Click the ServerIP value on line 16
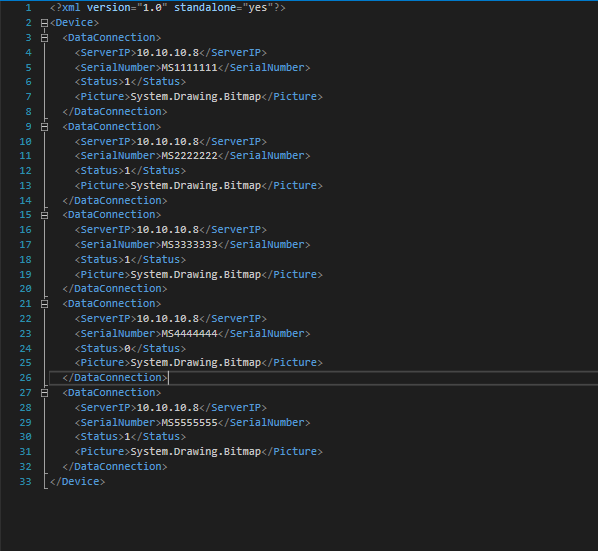598x551 pixels. coord(168,230)
